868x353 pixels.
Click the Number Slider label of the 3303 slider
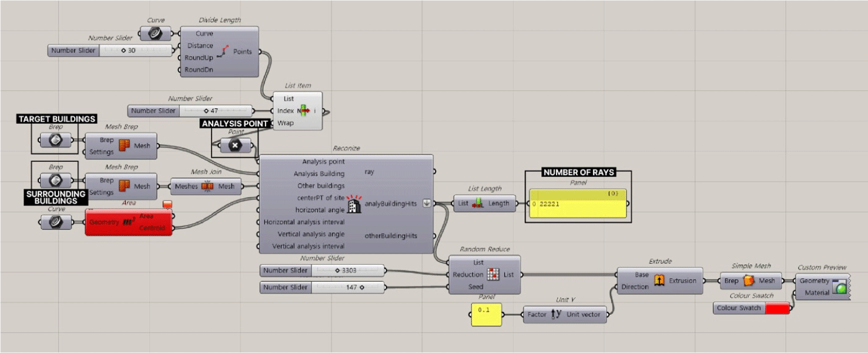pos(285,271)
